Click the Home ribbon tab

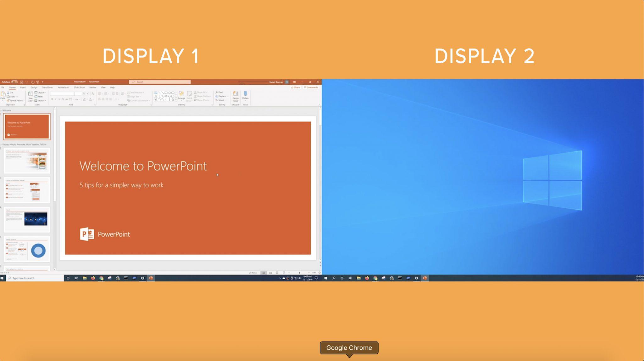12,87
